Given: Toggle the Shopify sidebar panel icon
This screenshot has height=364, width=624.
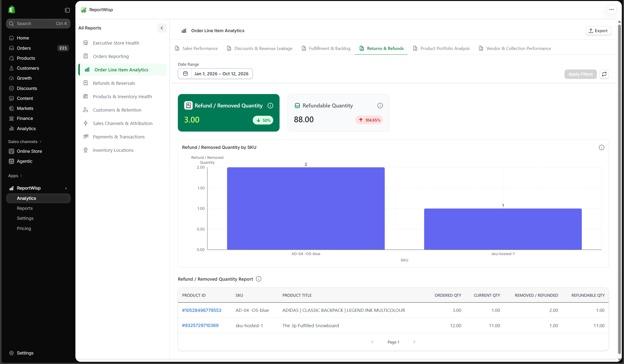Looking at the screenshot, I should (67, 10).
